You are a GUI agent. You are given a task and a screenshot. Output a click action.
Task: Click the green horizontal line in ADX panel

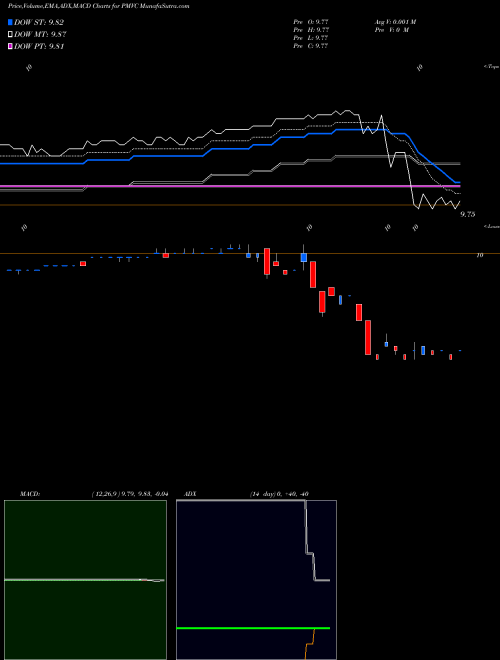tap(253, 628)
